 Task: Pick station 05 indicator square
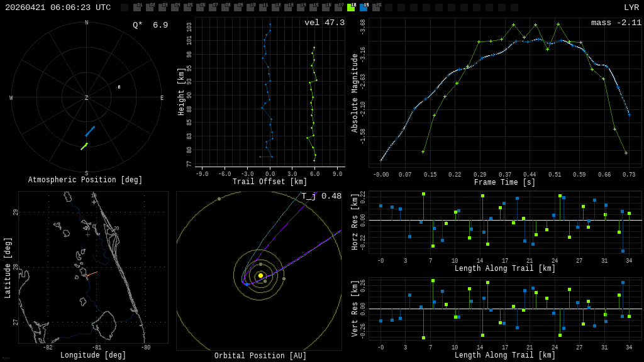point(187,7)
